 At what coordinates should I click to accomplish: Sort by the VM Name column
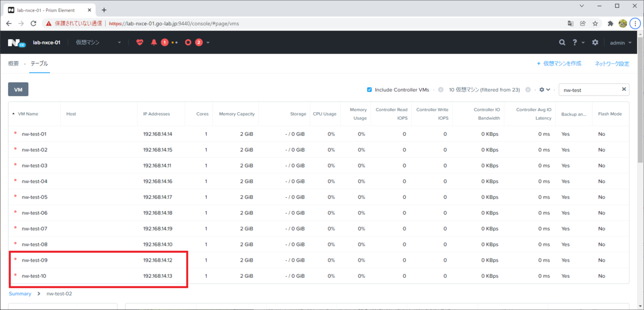coord(28,114)
